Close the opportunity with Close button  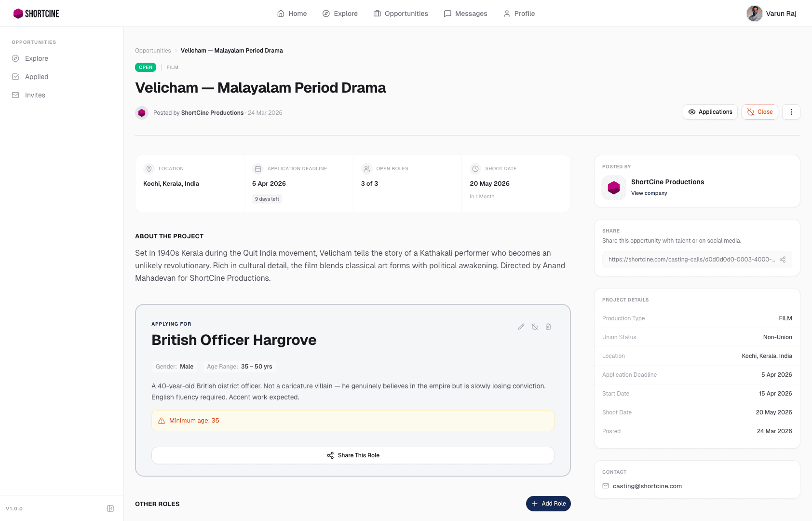(760, 112)
